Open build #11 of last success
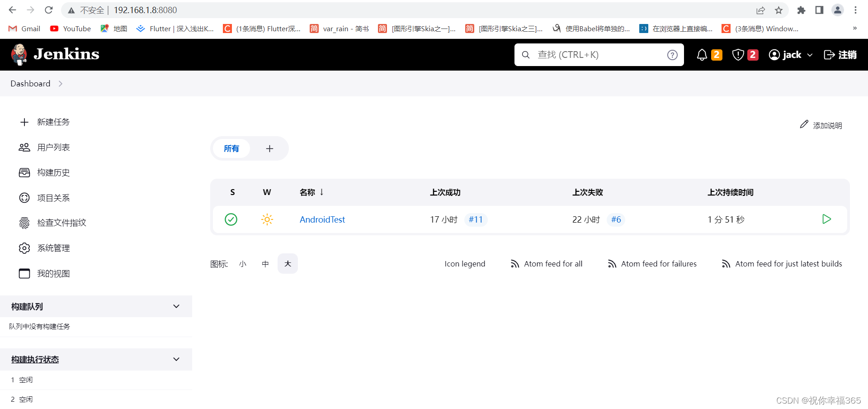 (x=476, y=219)
